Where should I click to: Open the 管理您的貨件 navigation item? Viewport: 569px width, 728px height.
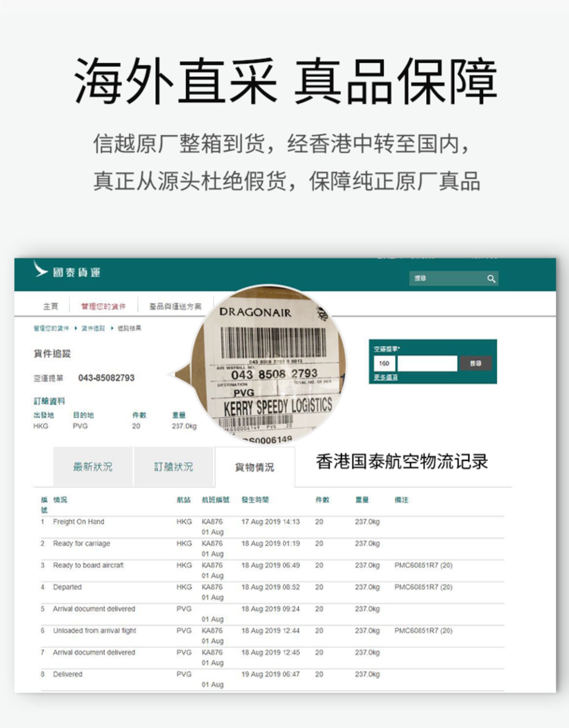103,306
